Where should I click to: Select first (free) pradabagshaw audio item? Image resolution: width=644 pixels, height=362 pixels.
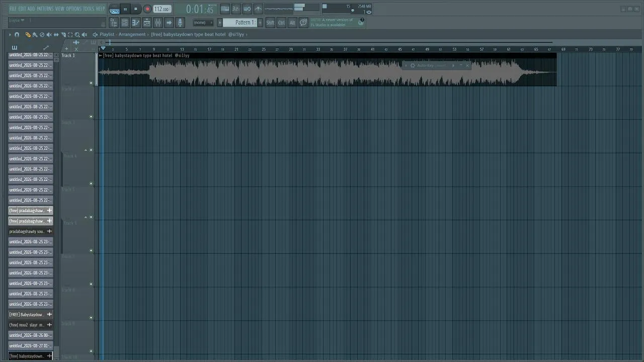click(31, 211)
